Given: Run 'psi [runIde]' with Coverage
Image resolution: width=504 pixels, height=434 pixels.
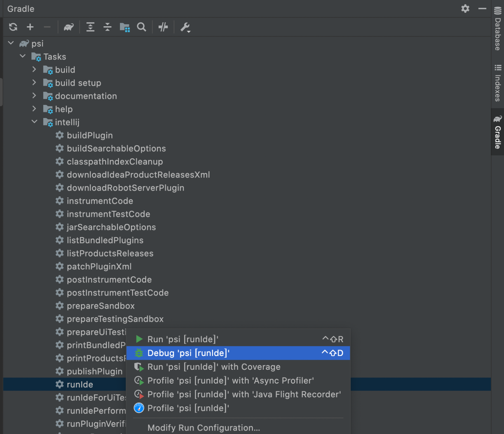Looking at the screenshot, I should 238,367.
